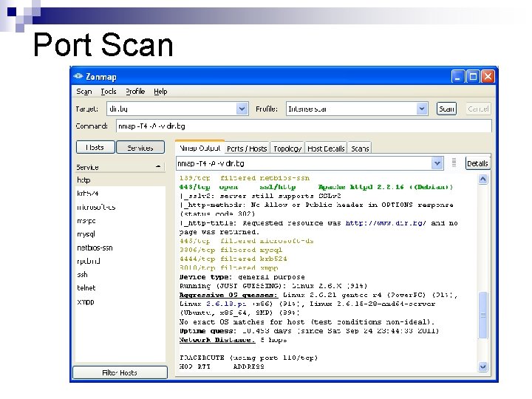Expand the Target dropdown arrow
The height and width of the screenshot is (399, 532).
242,109
